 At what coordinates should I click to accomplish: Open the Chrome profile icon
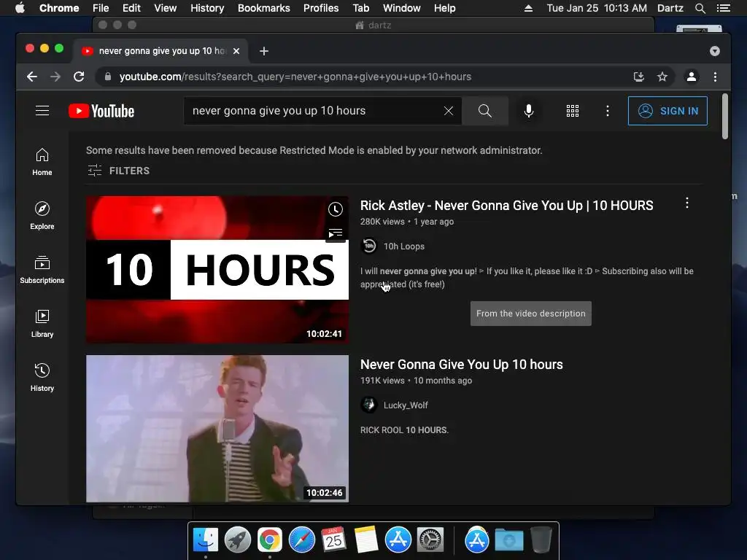(x=692, y=77)
